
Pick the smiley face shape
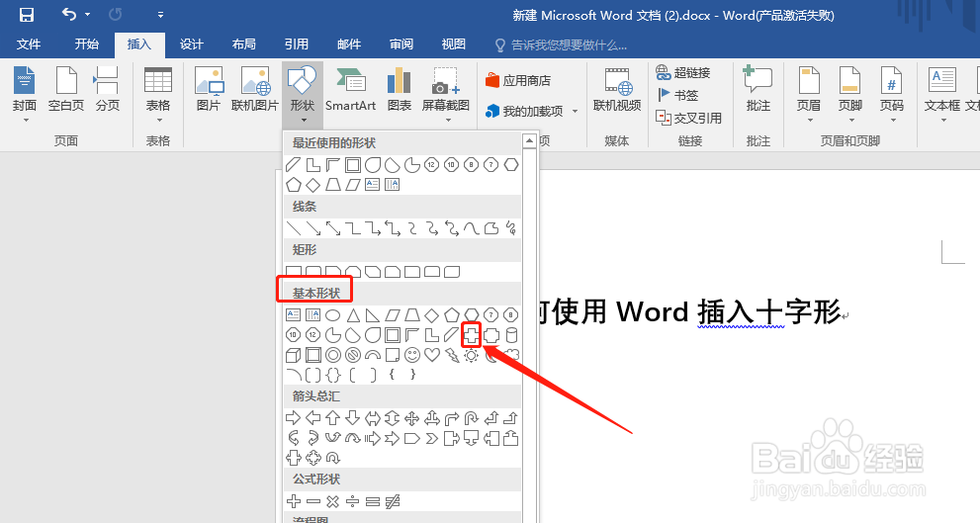(411, 355)
